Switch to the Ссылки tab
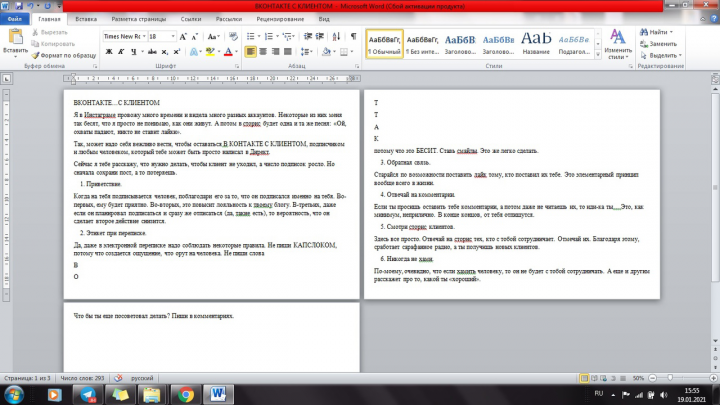 pyautogui.click(x=191, y=19)
